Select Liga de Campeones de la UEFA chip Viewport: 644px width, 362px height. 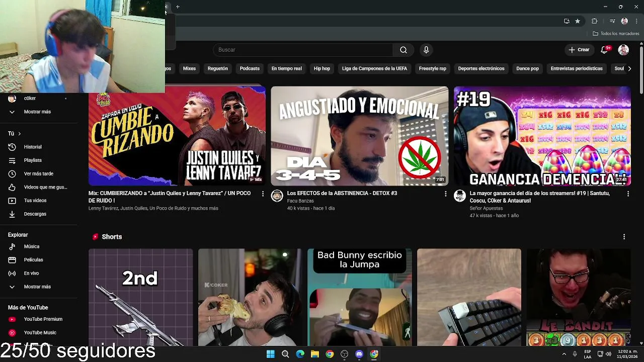pyautogui.click(x=374, y=68)
